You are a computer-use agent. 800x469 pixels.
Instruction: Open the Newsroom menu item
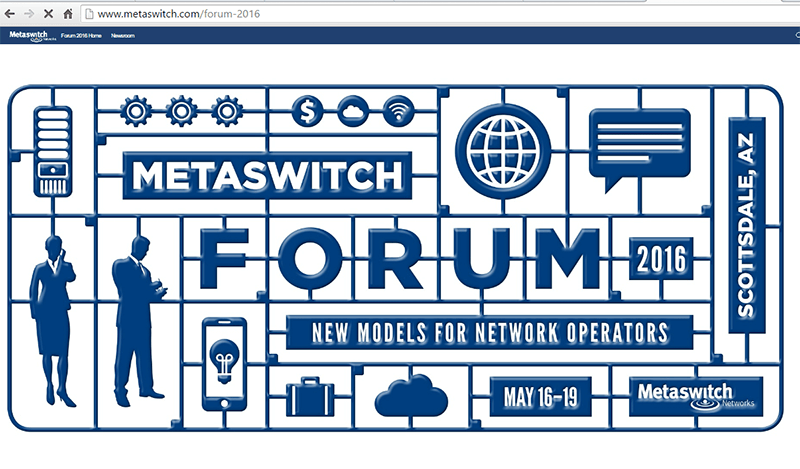[123, 36]
